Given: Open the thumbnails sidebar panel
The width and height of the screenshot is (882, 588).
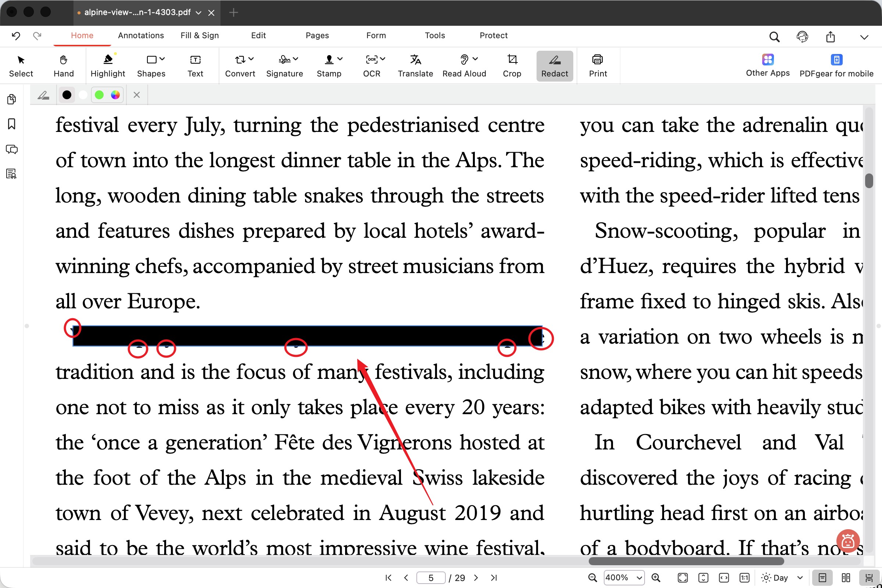Looking at the screenshot, I should [12, 99].
